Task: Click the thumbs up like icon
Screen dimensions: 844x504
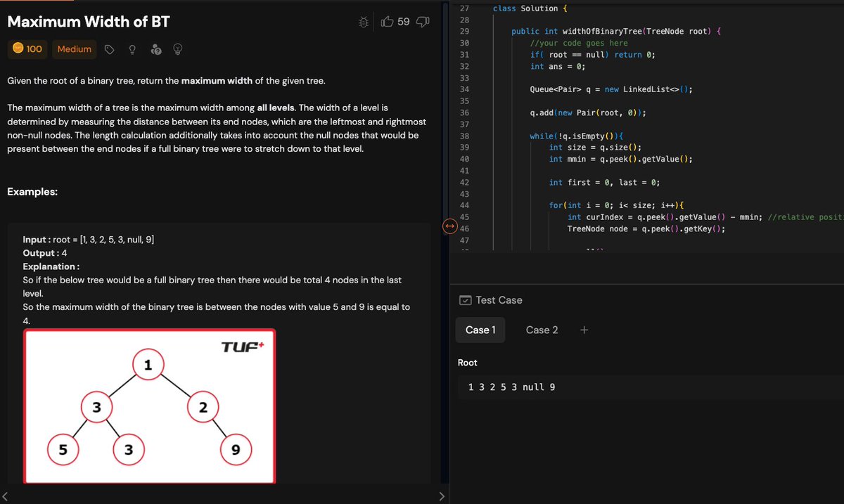Action: (387, 22)
